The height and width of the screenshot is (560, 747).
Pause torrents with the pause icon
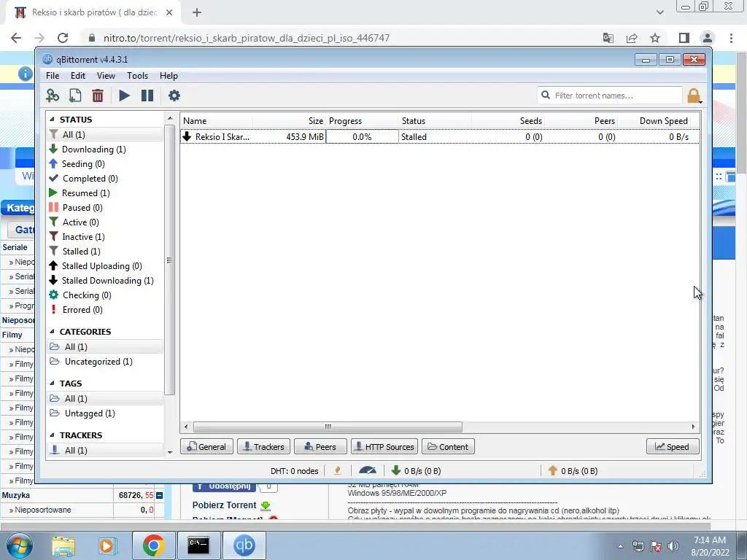[147, 96]
